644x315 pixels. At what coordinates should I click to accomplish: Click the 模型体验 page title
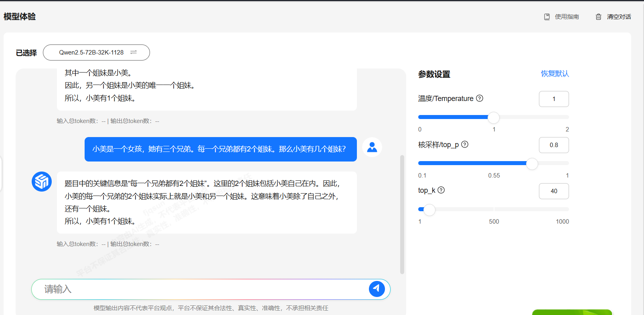pyautogui.click(x=20, y=16)
